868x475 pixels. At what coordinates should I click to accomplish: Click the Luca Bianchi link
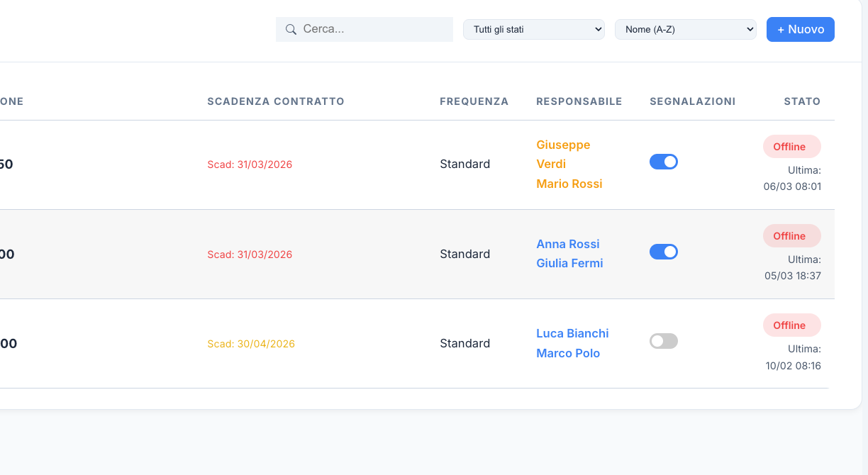[x=572, y=333]
